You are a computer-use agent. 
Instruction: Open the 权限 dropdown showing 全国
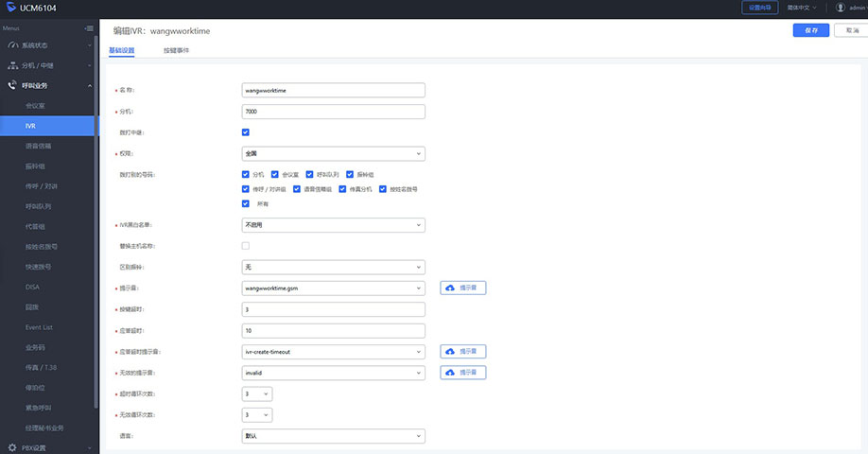[333, 153]
